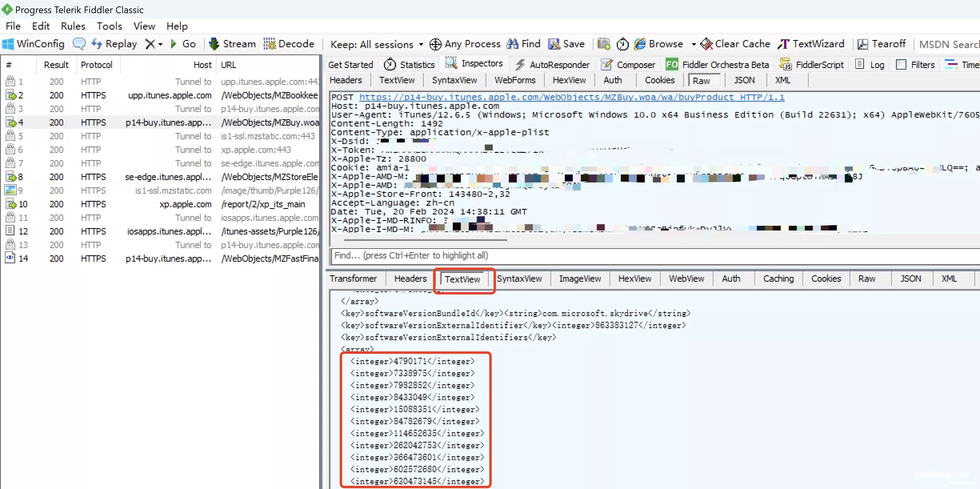Select request Headers inspector tab

pos(346,80)
